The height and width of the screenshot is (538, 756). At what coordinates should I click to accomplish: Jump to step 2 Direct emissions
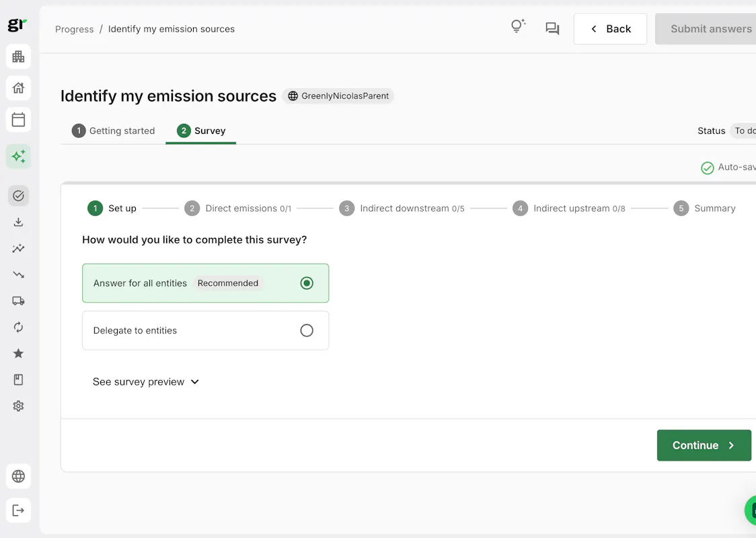coord(238,208)
